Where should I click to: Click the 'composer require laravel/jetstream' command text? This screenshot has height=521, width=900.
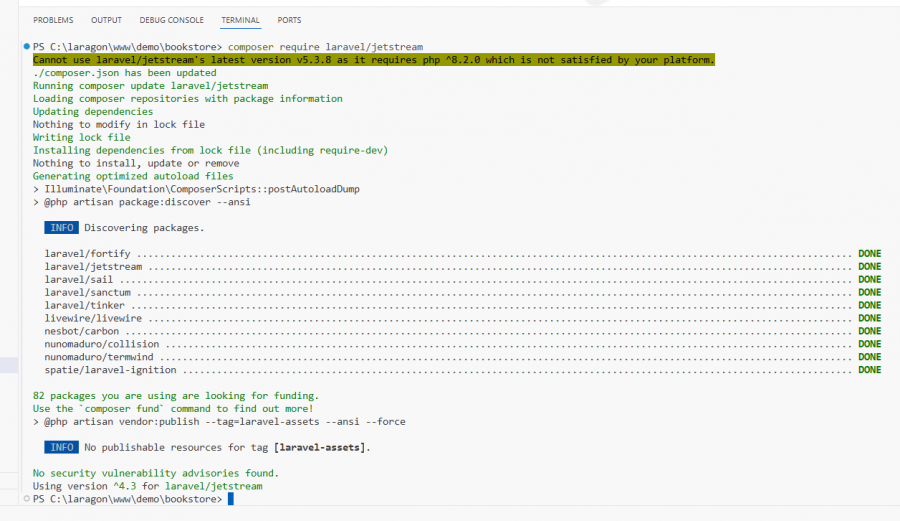point(325,46)
